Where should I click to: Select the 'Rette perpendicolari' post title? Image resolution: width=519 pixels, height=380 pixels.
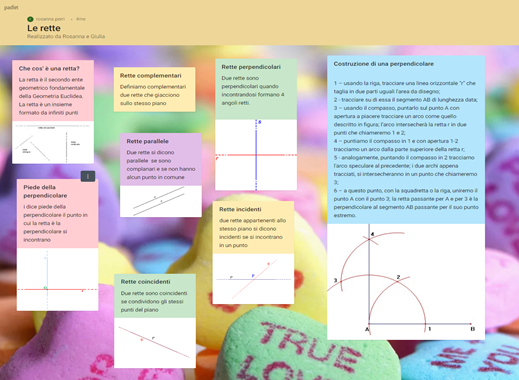pyautogui.click(x=251, y=67)
